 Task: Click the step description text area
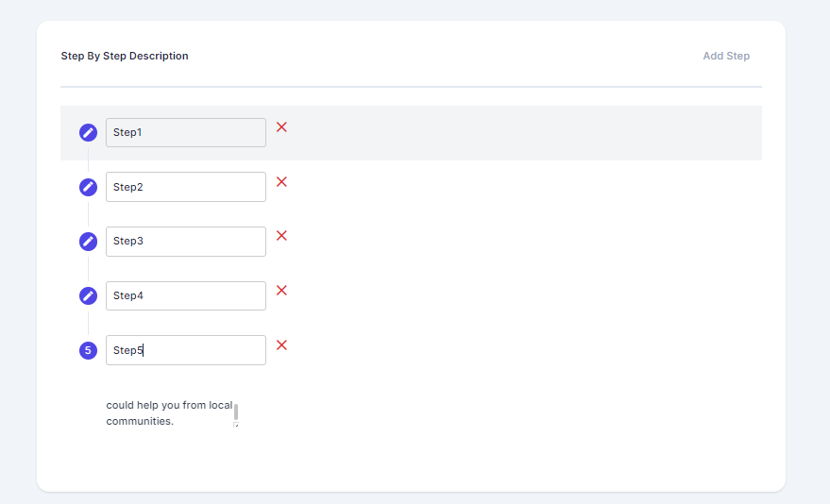pos(168,413)
